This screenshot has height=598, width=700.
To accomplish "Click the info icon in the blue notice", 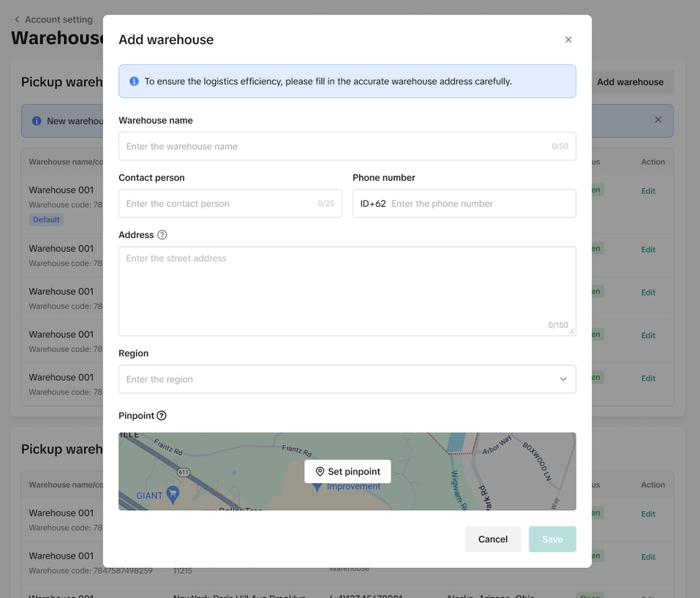I will tap(134, 81).
